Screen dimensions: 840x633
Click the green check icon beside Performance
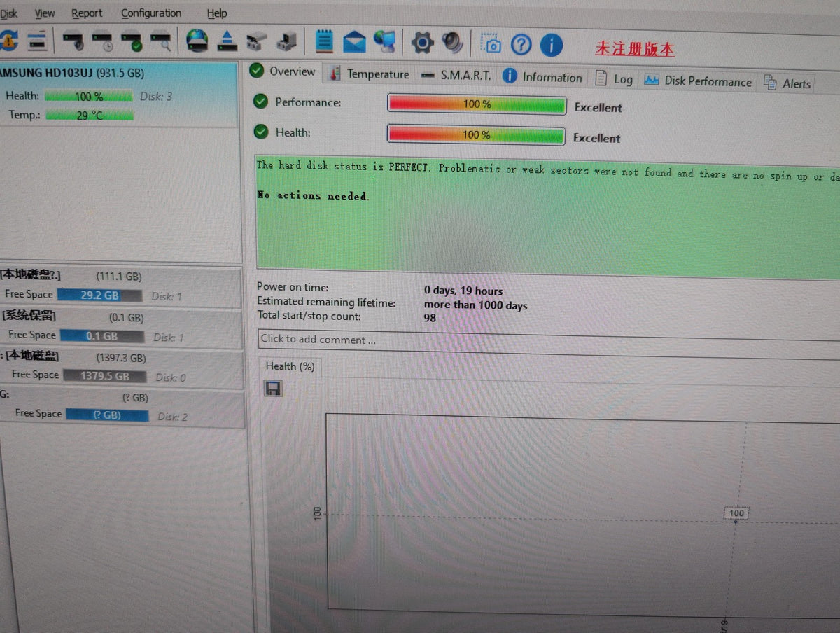260,102
